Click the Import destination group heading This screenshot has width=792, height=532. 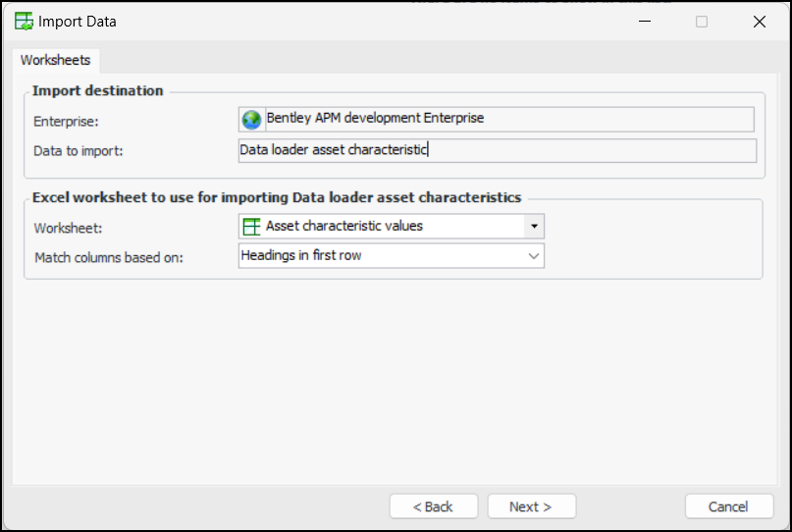point(98,90)
